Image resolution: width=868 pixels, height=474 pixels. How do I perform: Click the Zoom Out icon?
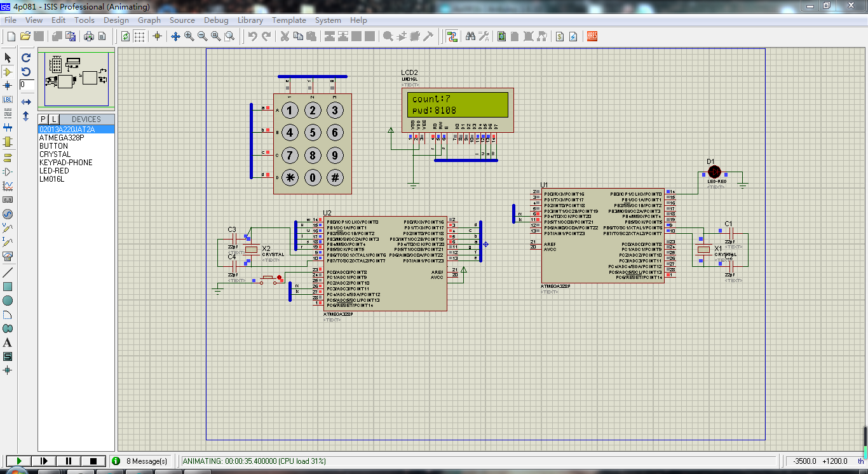(x=202, y=36)
